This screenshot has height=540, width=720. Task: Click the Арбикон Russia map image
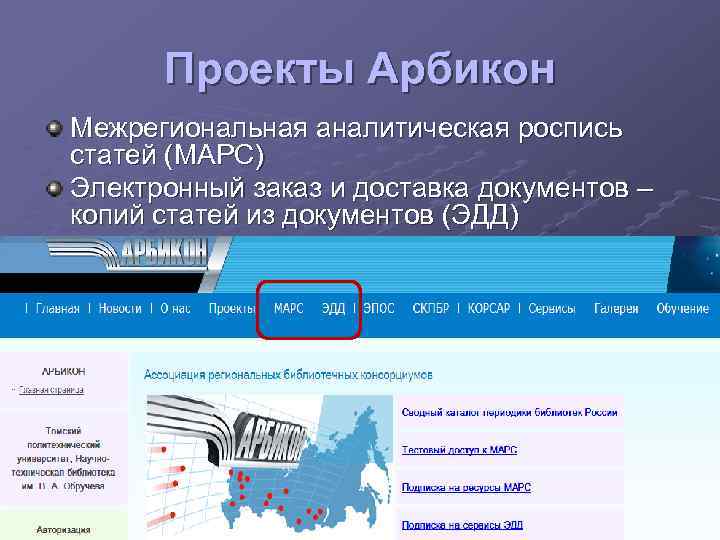(270, 466)
